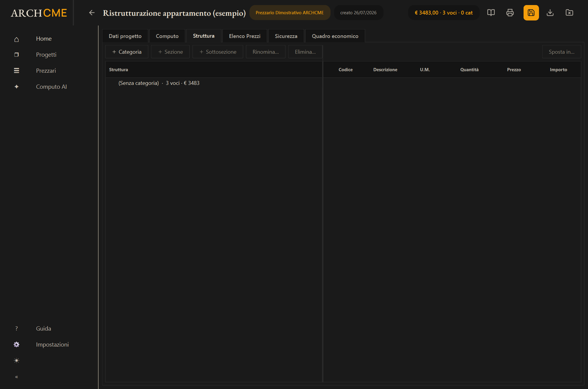Open the price book icon in the header
This screenshot has height=389, width=588.
pyautogui.click(x=491, y=13)
